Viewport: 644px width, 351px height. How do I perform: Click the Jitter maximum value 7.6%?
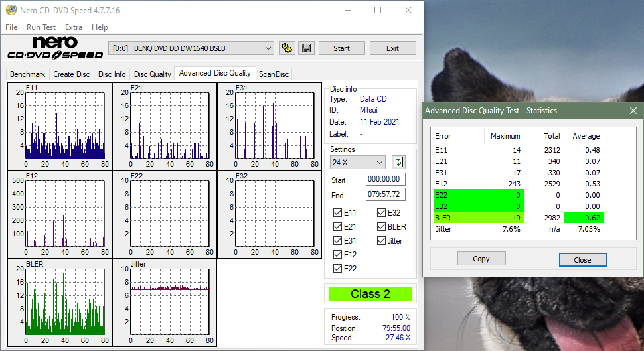[x=511, y=229]
